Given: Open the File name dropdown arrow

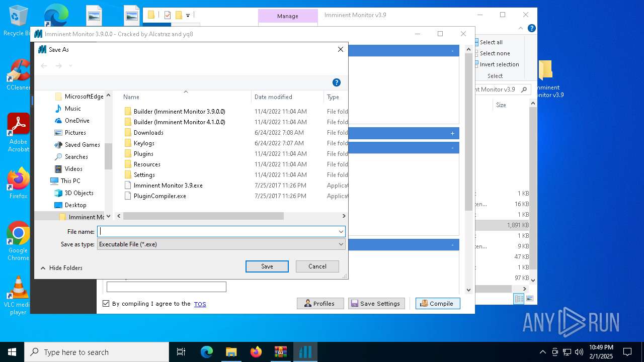Looking at the screenshot, I should [x=341, y=231].
